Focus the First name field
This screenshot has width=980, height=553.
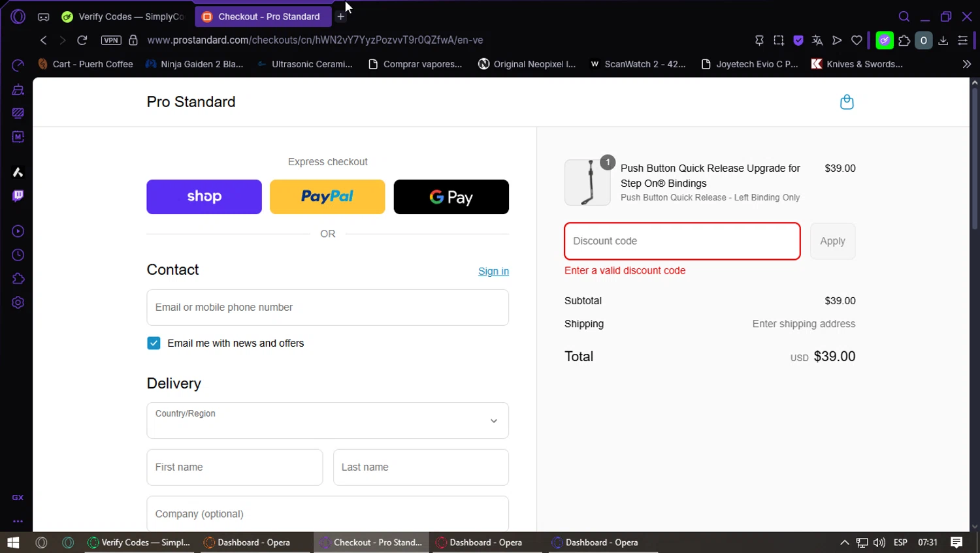235,467
